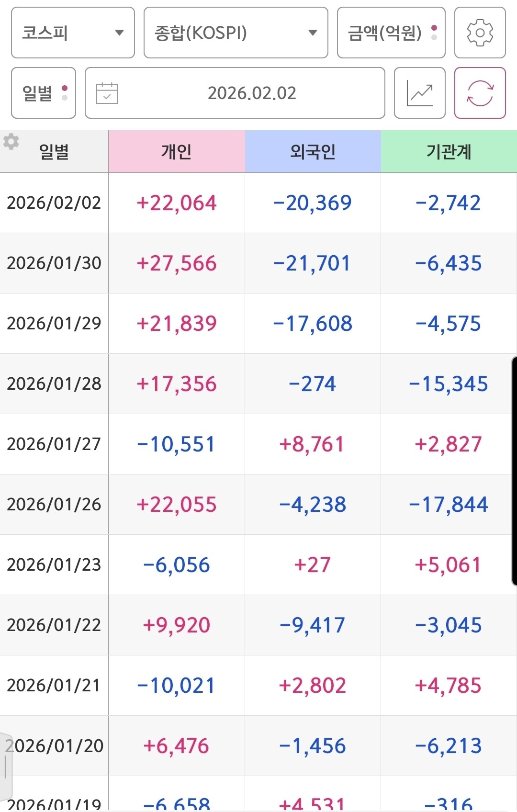This screenshot has height=812, width=517.
Task: Select the 2026/01/23 row date
Action: point(54,565)
